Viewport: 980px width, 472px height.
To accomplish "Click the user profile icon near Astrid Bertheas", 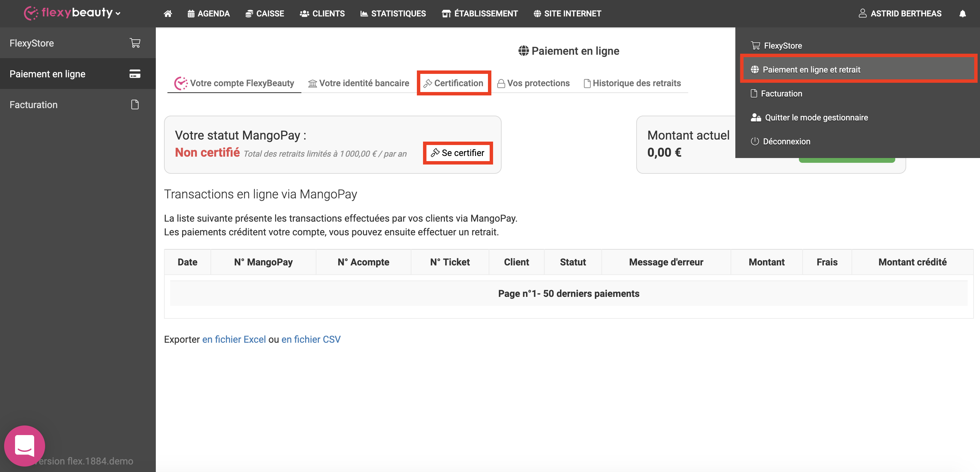I will pos(862,14).
